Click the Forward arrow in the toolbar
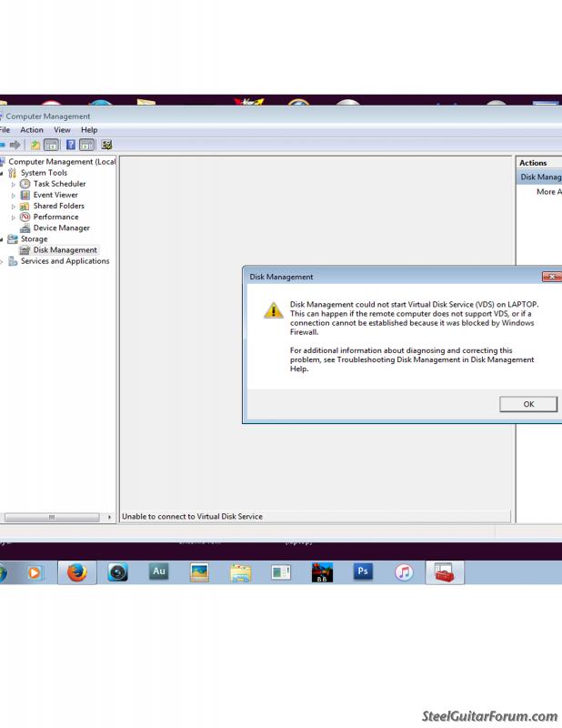 [15, 145]
